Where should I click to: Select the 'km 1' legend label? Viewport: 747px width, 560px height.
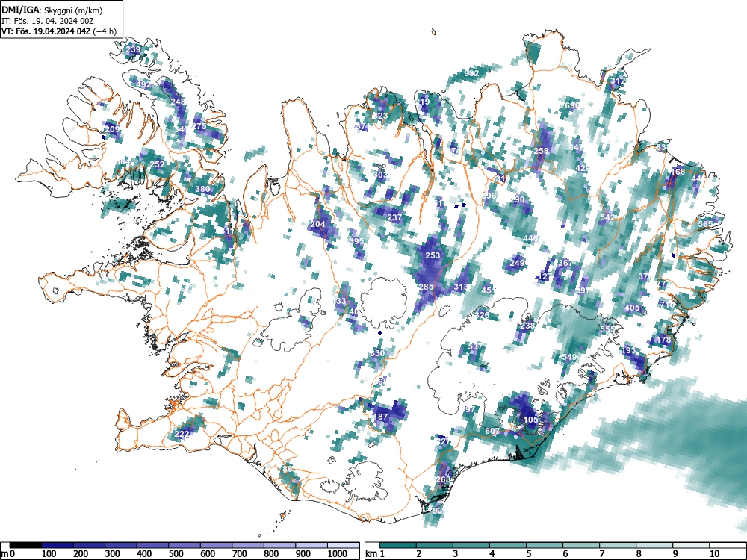coord(374,554)
